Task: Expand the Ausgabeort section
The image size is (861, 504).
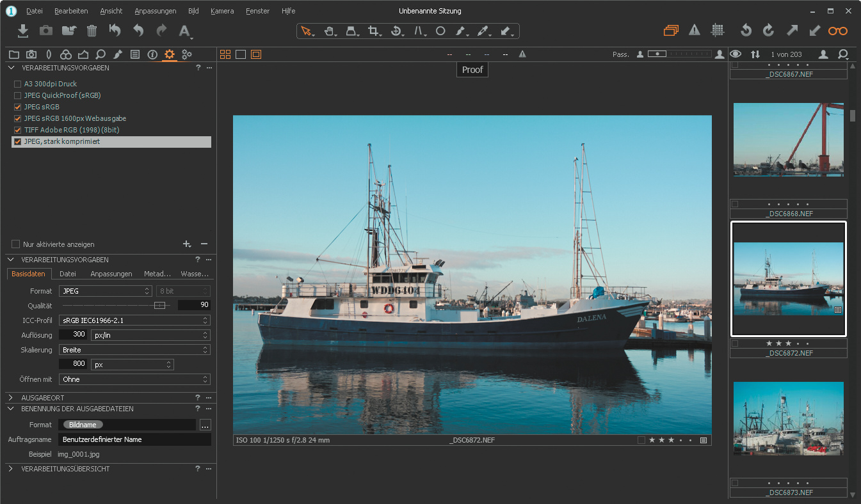Action: click(x=11, y=398)
